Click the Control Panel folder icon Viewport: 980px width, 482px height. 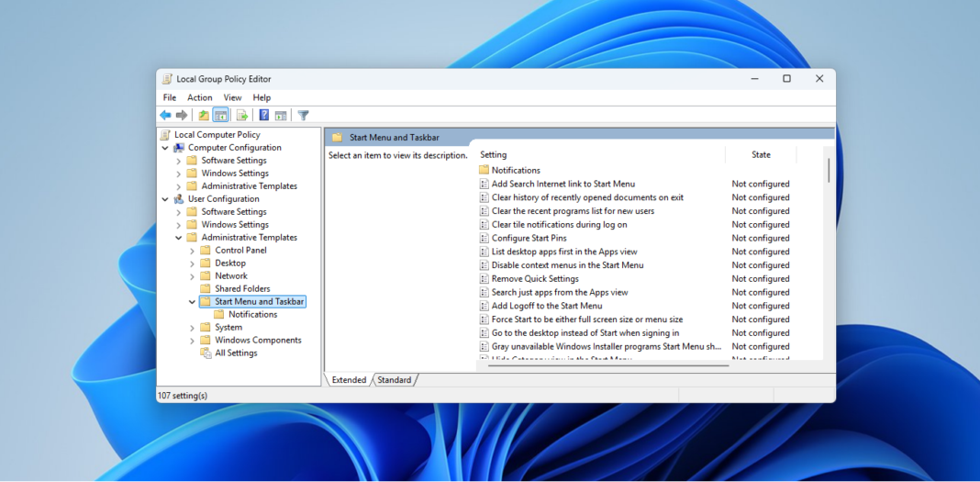tap(205, 250)
